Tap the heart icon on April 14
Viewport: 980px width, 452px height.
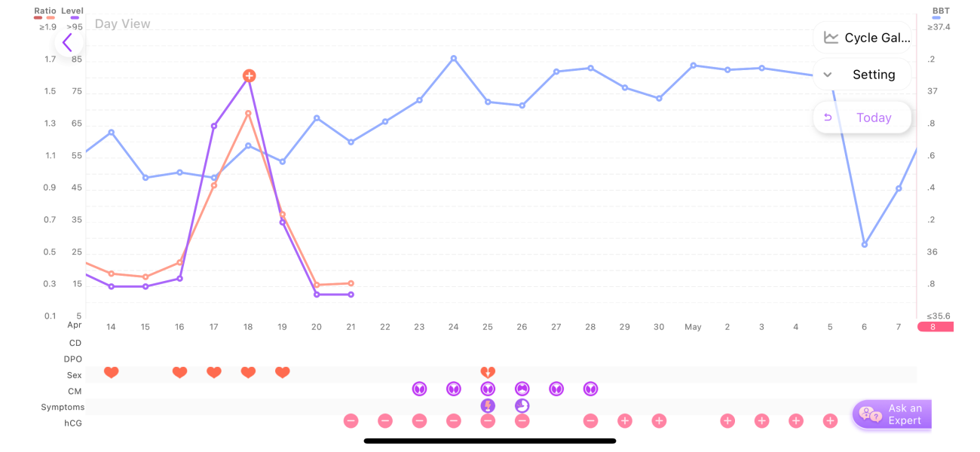(112, 372)
